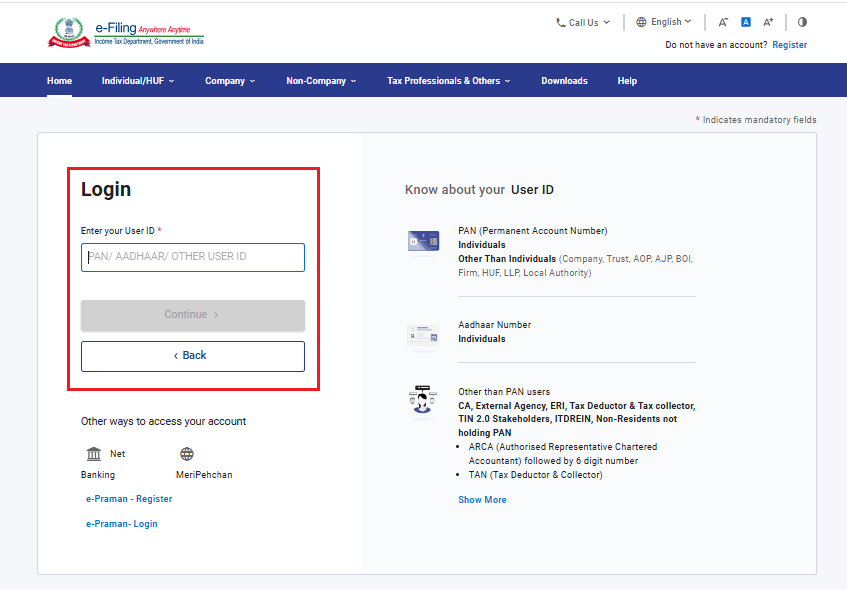Click 'Other than PAN users' text
Viewport: 847px width, 589px height.
(x=504, y=392)
